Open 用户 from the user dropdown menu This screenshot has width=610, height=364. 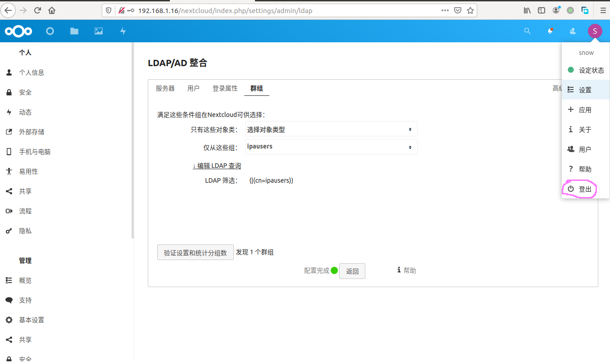(586, 149)
